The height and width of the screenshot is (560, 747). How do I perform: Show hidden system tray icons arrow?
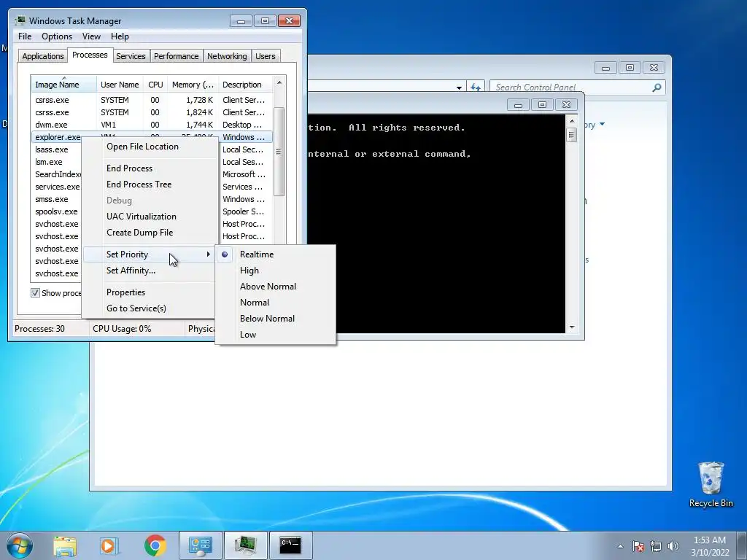pos(620,546)
